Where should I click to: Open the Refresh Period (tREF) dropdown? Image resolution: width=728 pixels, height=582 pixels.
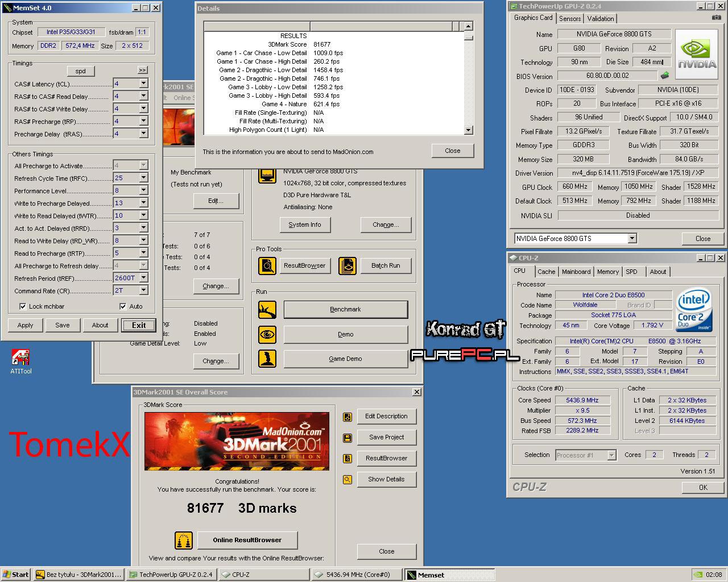143,278
